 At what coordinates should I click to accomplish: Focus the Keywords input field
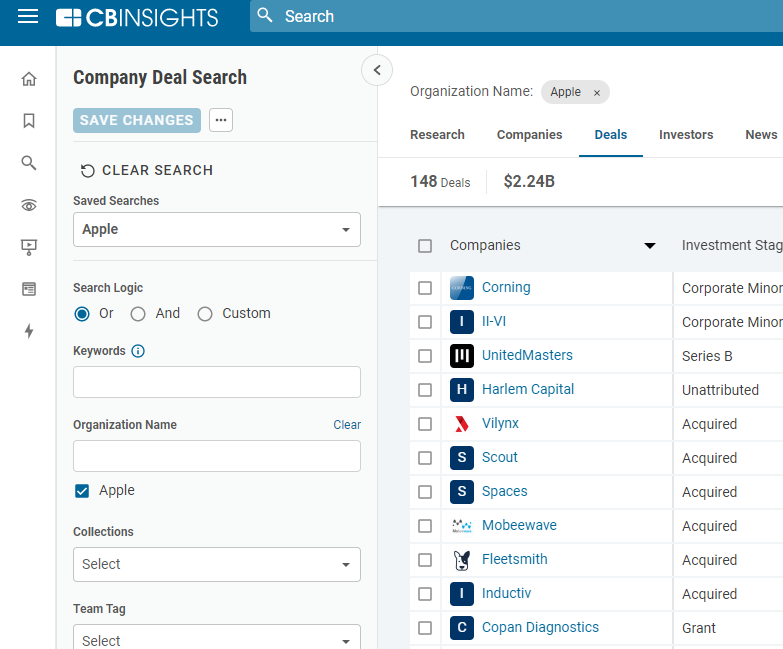pos(217,382)
